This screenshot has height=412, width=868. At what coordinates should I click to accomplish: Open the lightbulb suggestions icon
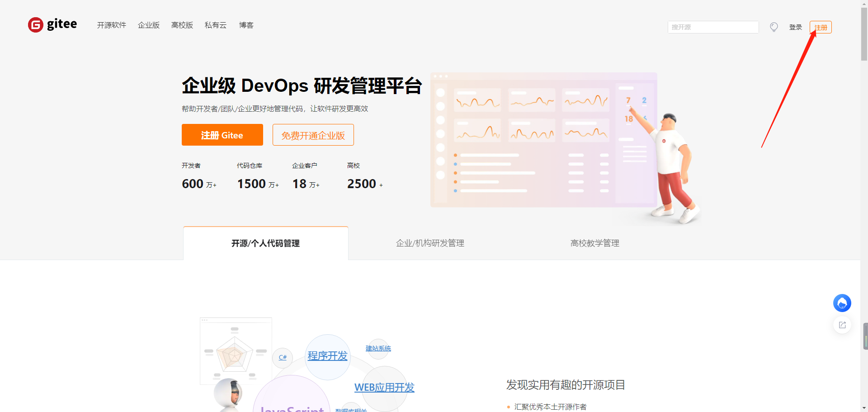point(774,27)
